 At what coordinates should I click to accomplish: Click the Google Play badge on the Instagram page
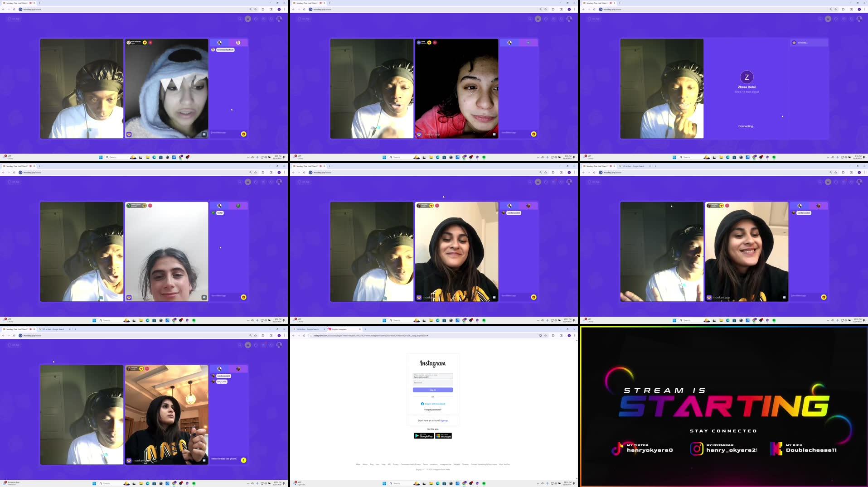pyautogui.click(x=423, y=435)
